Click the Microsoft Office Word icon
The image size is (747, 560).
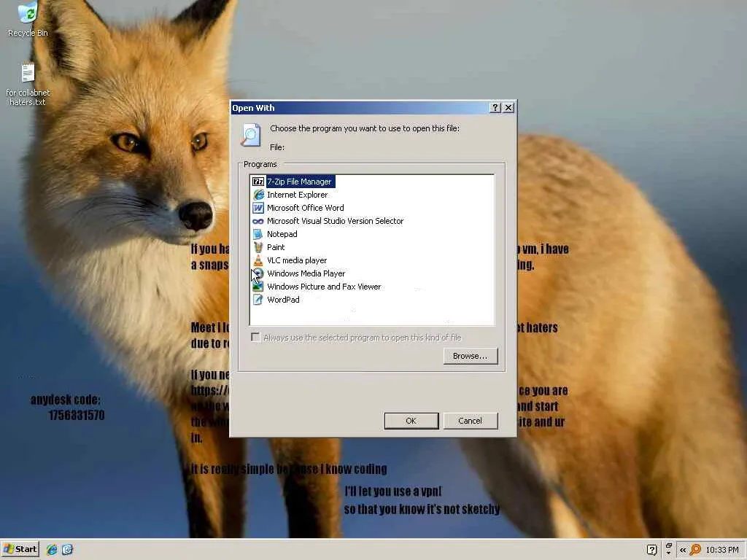coord(258,208)
